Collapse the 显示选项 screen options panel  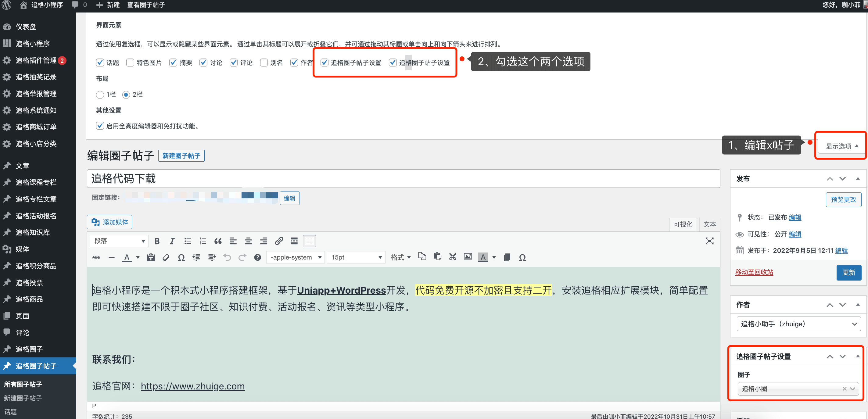click(x=842, y=146)
